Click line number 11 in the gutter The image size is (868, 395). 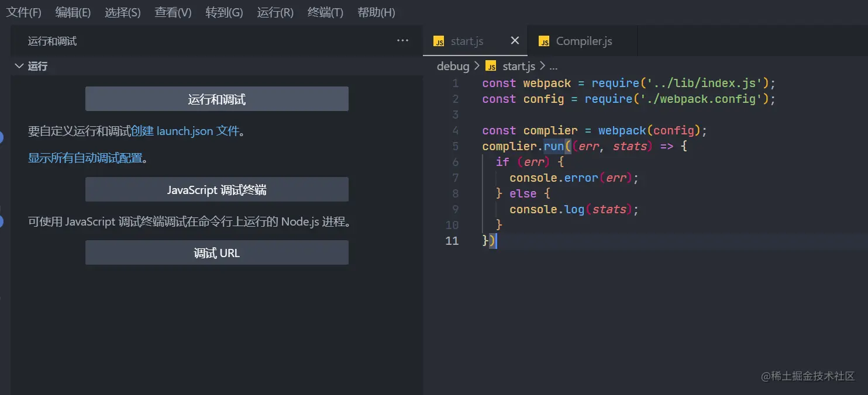(x=452, y=241)
